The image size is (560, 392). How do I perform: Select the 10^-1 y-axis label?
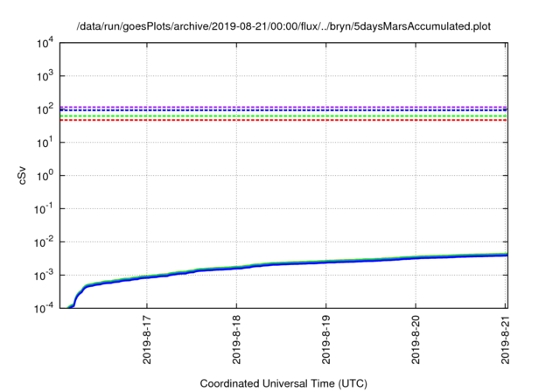click(44, 209)
